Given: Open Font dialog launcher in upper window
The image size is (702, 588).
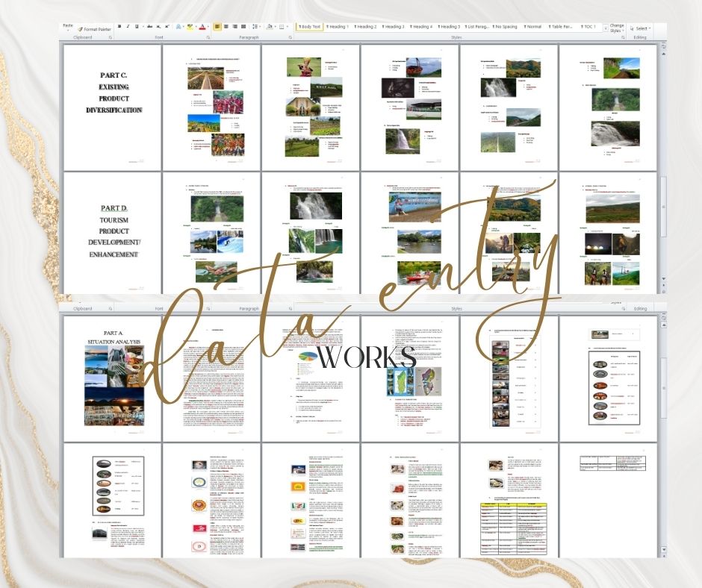Looking at the screenshot, I should [x=208, y=37].
